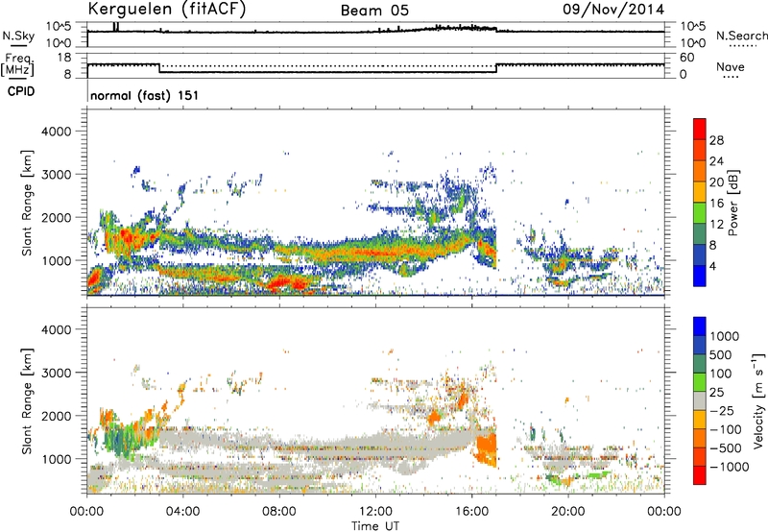Click the 'Power [dB]' color bar label
Image resolution: width=768 pixels, height=532 pixels.
pos(732,203)
